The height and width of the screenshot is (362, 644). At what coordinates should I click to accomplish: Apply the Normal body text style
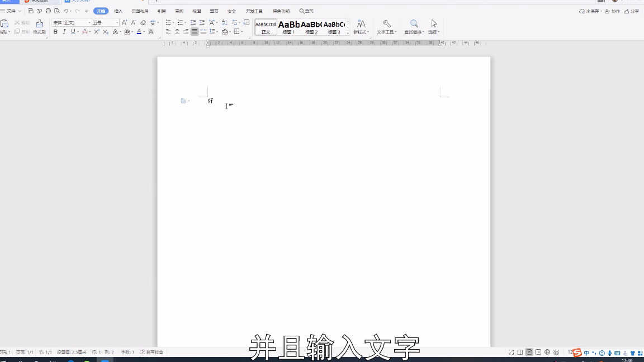point(266,27)
